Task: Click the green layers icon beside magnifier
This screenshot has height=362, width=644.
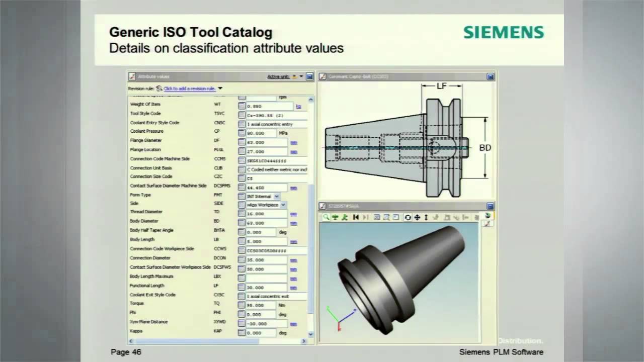Action: [x=335, y=217]
